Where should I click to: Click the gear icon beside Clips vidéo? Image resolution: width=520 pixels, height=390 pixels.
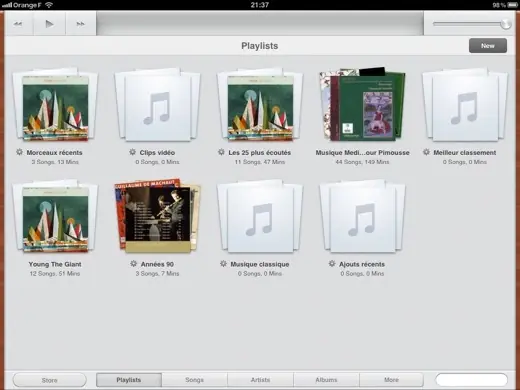[132, 152]
